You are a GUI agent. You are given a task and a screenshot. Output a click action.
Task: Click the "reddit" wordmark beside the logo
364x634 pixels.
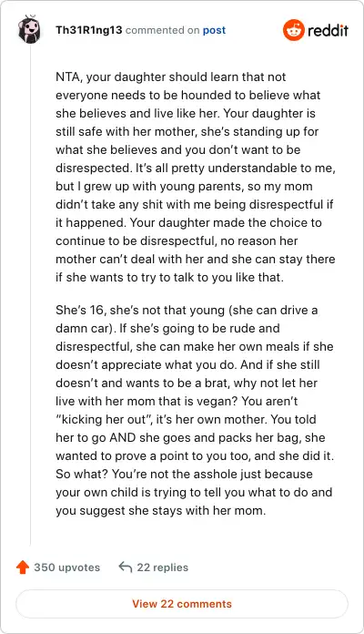[x=328, y=30]
